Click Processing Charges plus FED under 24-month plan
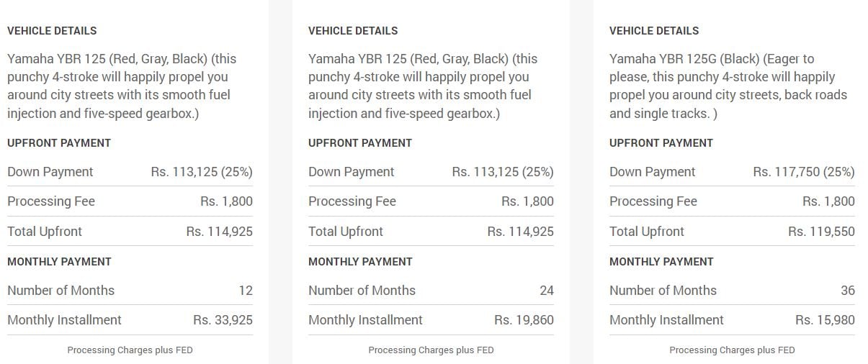This screenshot has width=868, height=364. pos(431,350)
